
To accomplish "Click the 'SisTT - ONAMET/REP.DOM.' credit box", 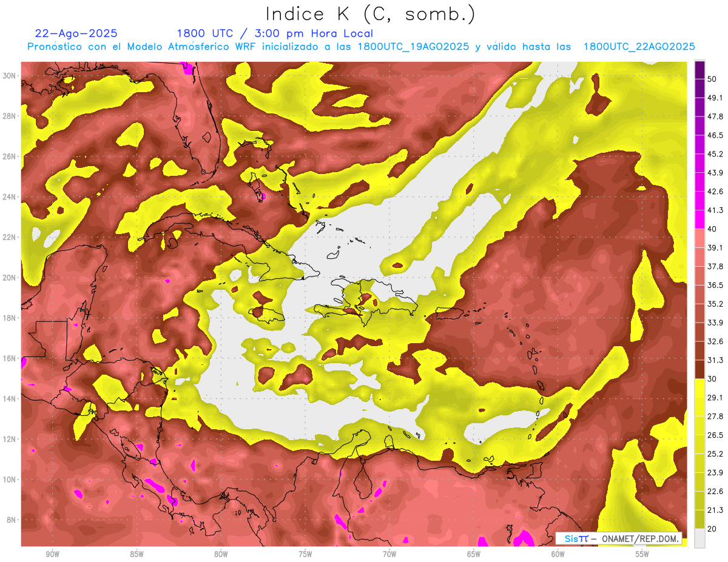I will click(619, 538).
